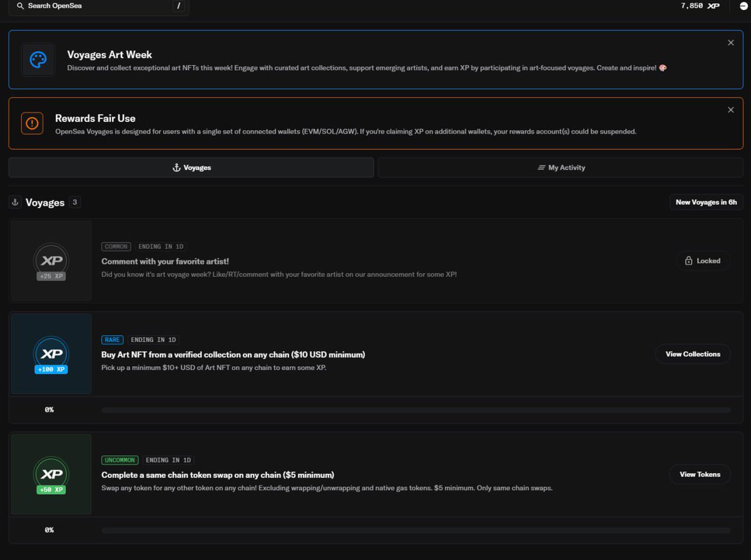Click the New Voyages in 6h button

[706, 202]
